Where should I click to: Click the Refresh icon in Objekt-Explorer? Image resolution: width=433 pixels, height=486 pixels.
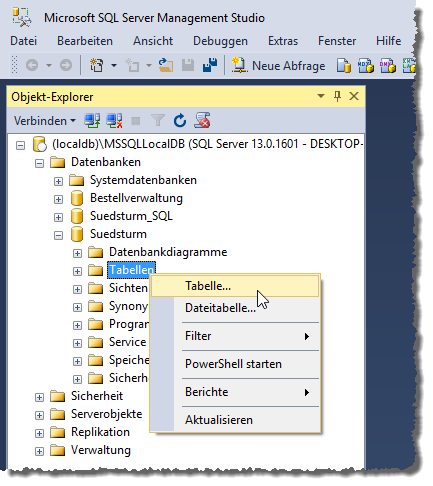(180, 121)
